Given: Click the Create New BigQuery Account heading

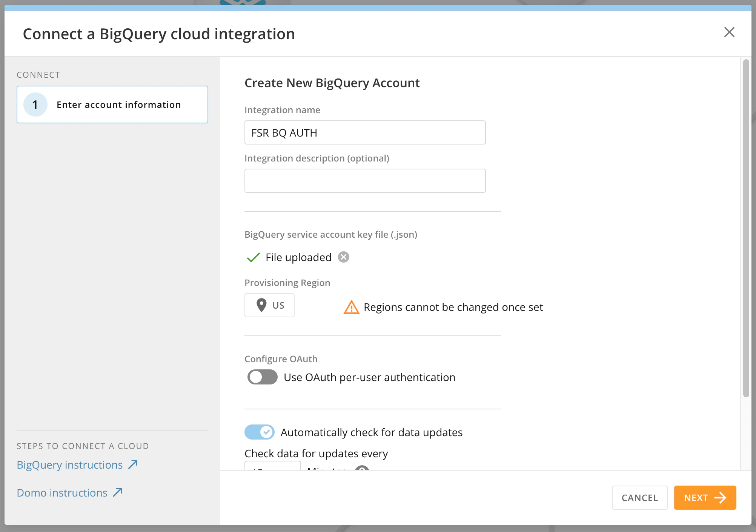Looking at the screenshot, I should click(332, 83).
